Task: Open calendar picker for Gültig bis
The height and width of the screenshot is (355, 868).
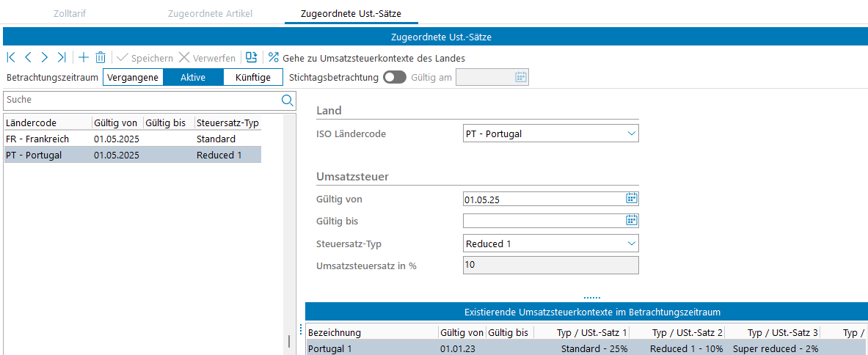Action: point(631,221)
